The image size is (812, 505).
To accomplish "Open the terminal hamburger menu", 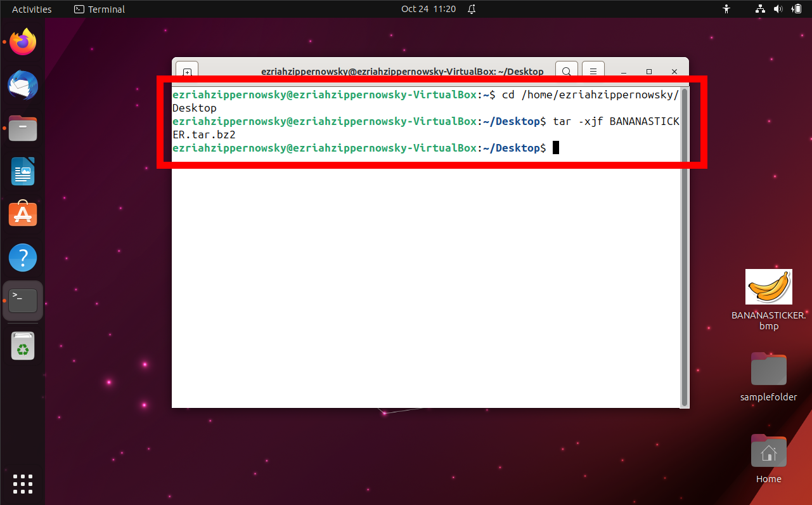I will (593, 71).
